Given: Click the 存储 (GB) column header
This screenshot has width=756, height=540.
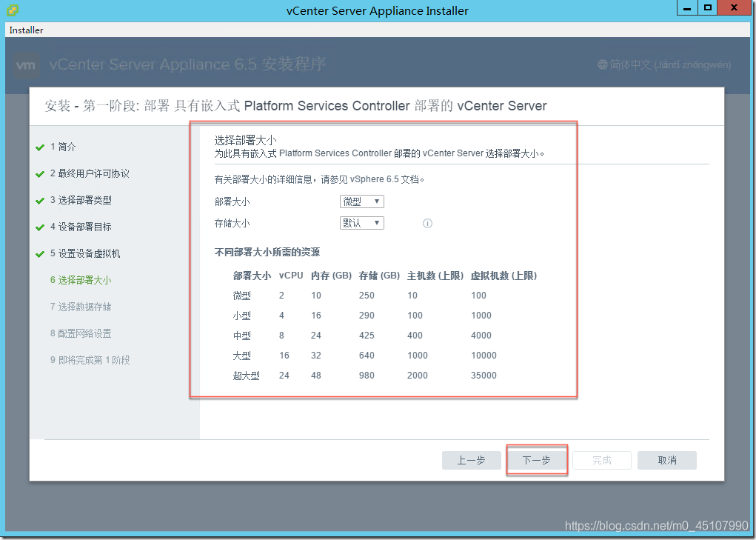Looking at the screenshot, I should 379,276.
